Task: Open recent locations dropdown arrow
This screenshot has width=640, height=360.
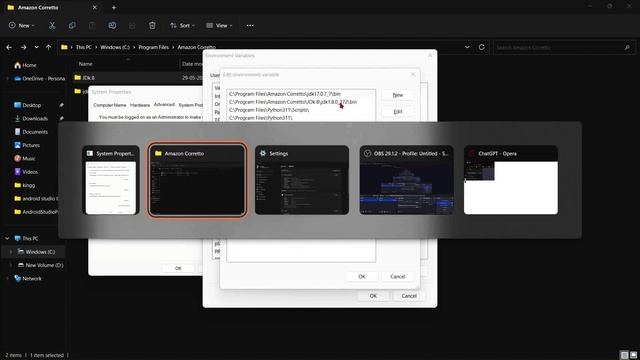Action: click(x=36, y=47)
